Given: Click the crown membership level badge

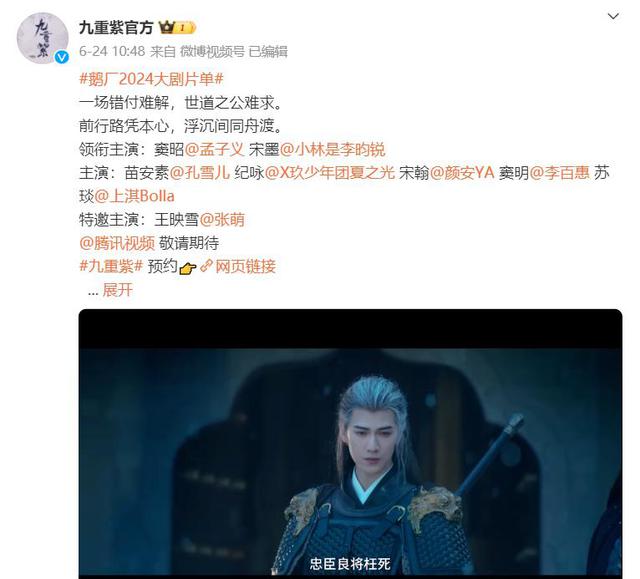Looking at the screenshot, I should (x=177, y=27).
